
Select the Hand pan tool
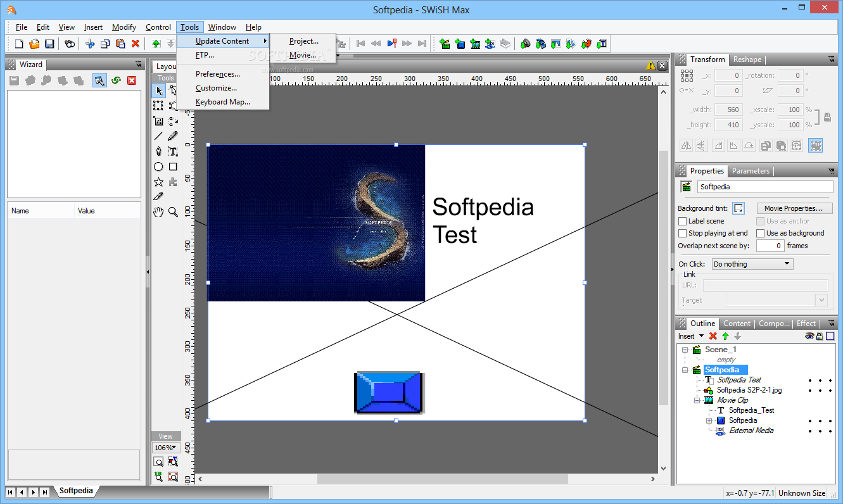click(158, 212)
